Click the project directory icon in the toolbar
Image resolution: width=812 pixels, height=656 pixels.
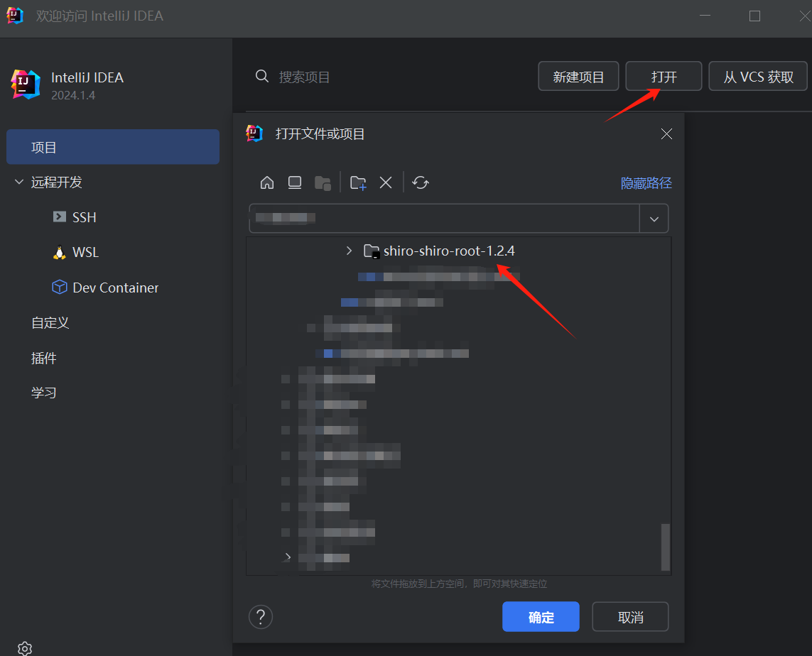(323, 183)
